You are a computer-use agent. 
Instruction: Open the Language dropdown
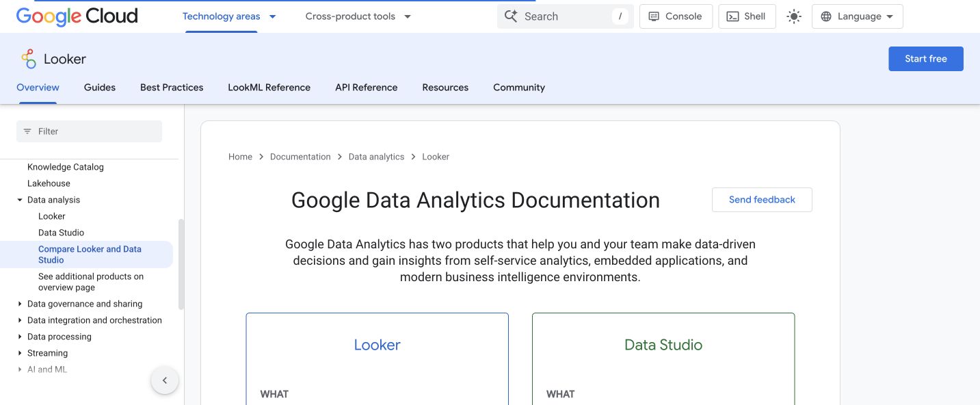(857, 16)
